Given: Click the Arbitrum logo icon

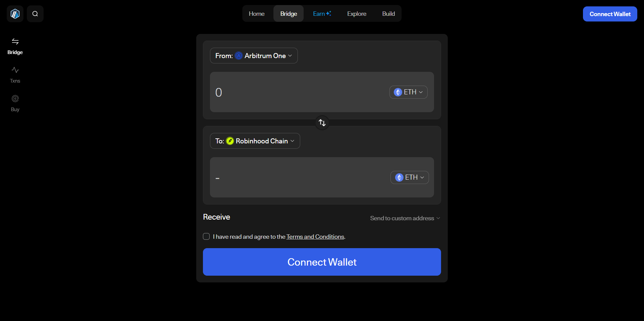Looking at the screenshot, I should pos(15,14).
